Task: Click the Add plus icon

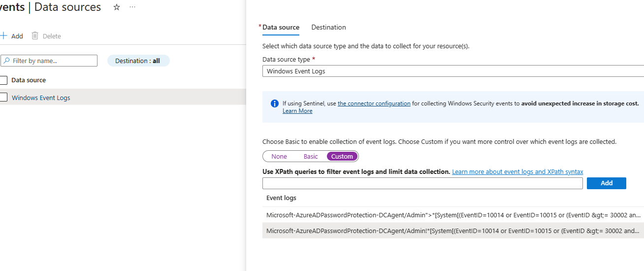Action: click(x=4, y=36)
